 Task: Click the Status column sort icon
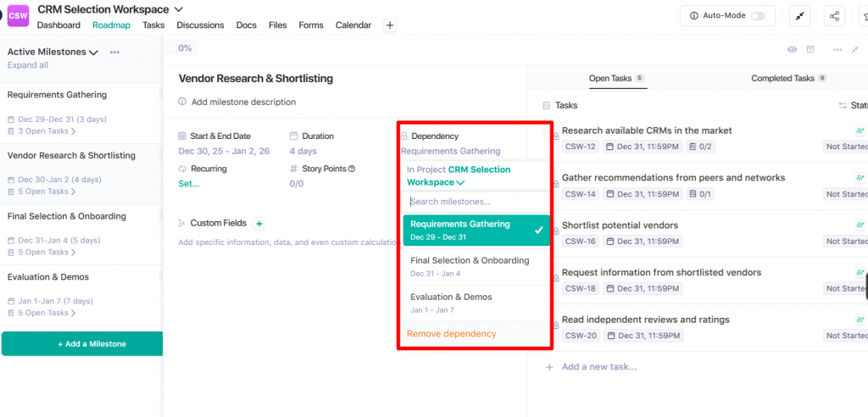843,105
